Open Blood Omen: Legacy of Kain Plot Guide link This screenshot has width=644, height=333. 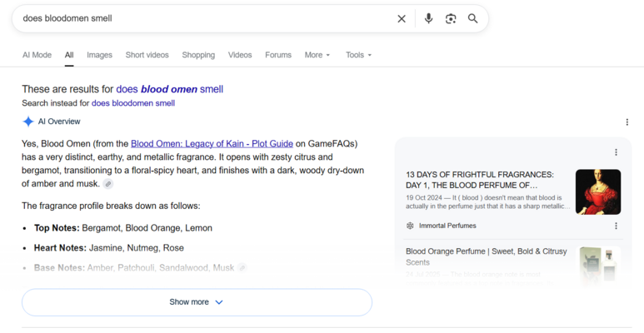pyautogui.click(x=212, y=144)
